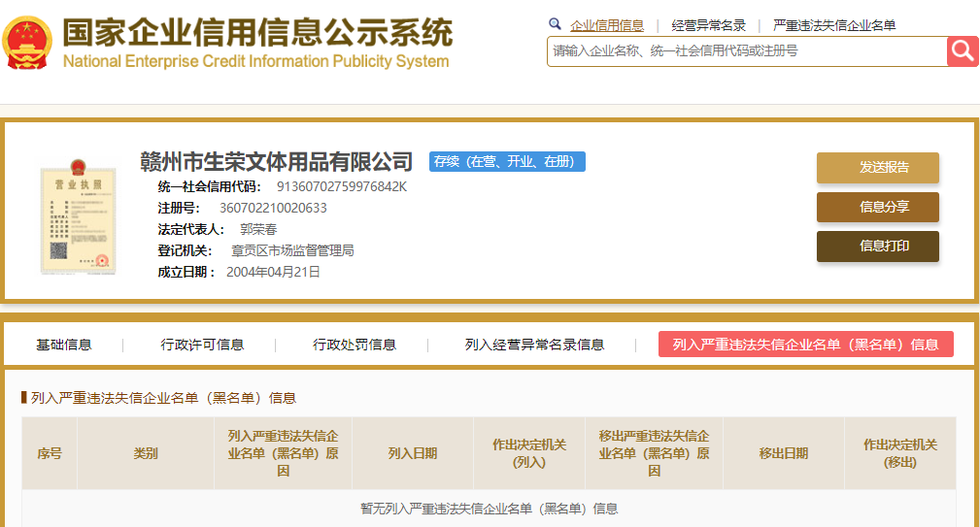The image size is (980, 527).
Task: Open the business license thumbnail image
Action: click(x=78, y=216)
